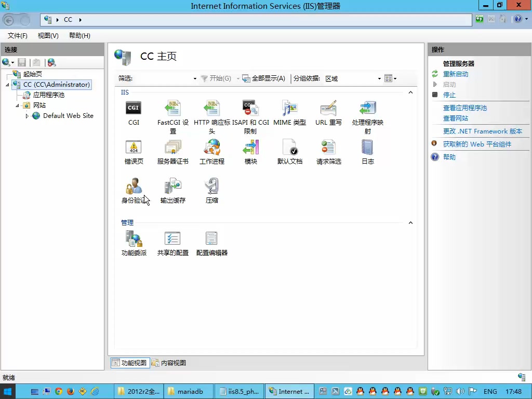
Task: Select 应用程序池 tree item
Action: [48, 95]
